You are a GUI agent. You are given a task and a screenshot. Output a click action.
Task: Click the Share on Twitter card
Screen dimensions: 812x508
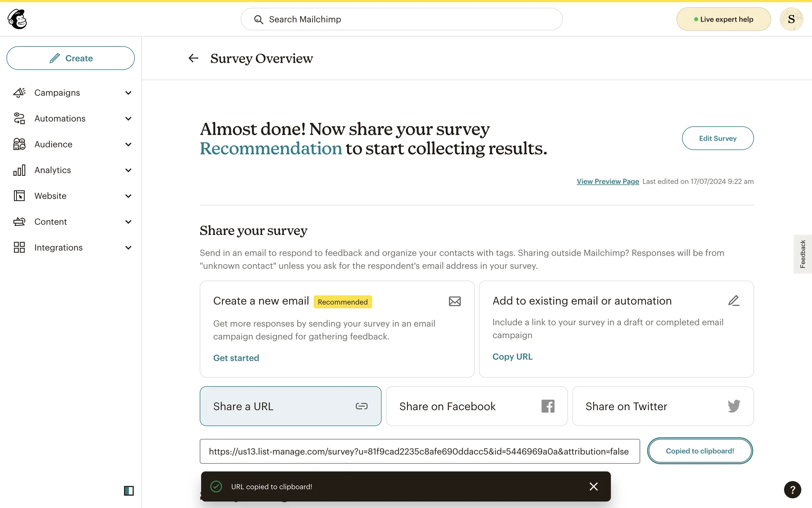tap(662, 406)
